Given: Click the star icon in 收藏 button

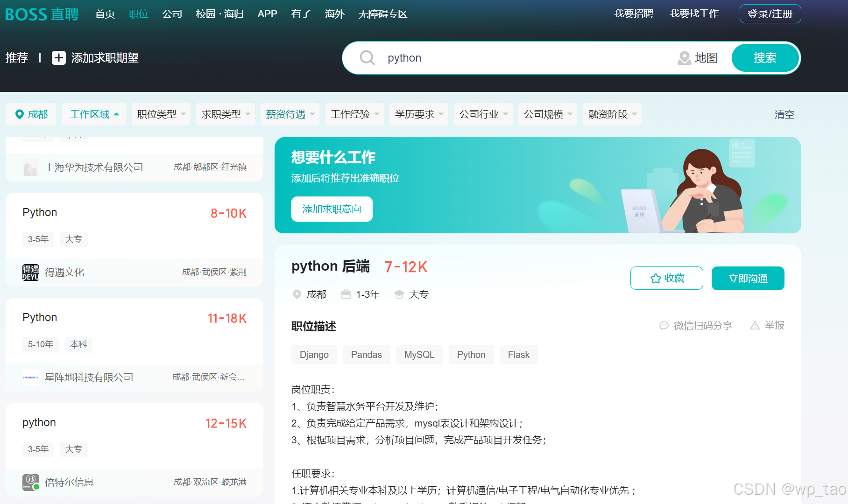Looking at the screenshot, I should [x=656, y=279].
